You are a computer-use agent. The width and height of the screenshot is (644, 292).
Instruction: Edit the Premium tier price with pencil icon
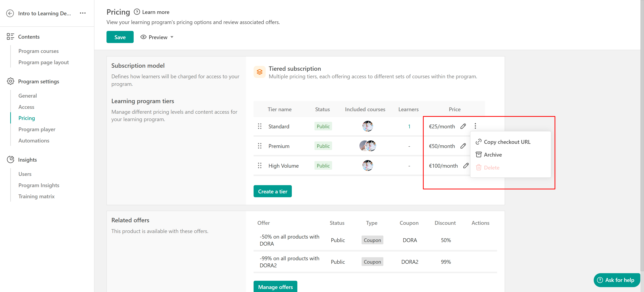click(463, 146)
